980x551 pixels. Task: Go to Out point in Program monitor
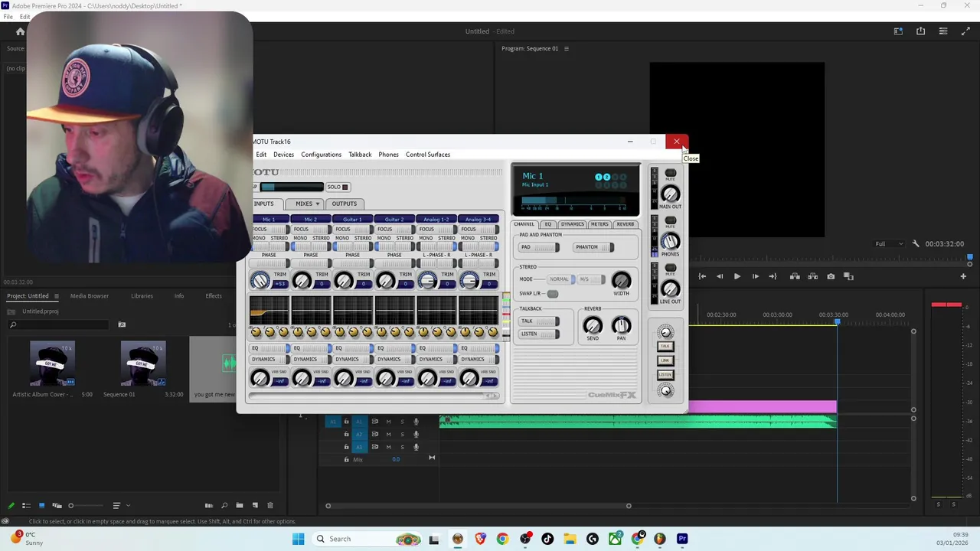click(x=773, y=276)
